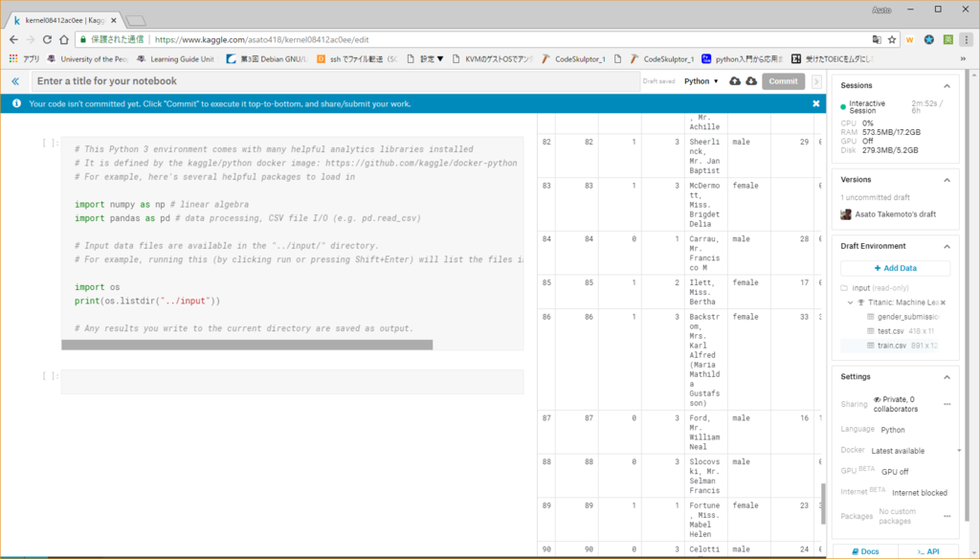
Task: Click the trophy icon of Titanic dataset
Action: click(x=860, y=302)
